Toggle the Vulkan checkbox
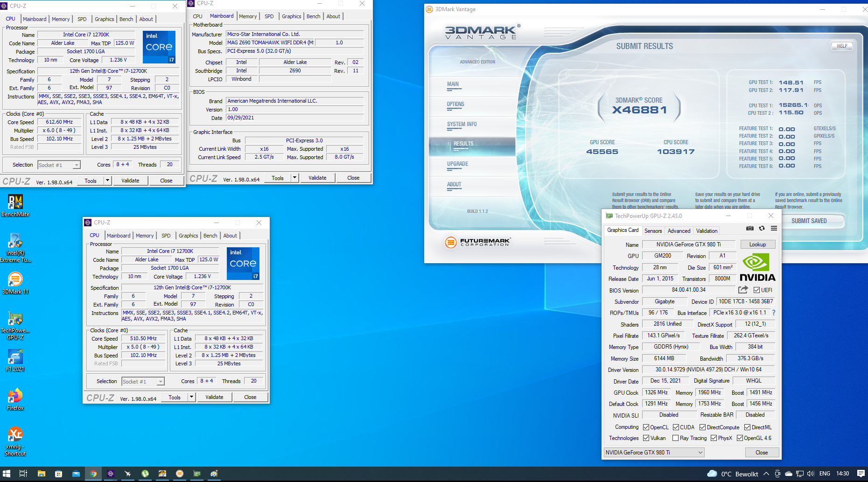The width and height of the screenshot is (868, 482). [646, 438]
